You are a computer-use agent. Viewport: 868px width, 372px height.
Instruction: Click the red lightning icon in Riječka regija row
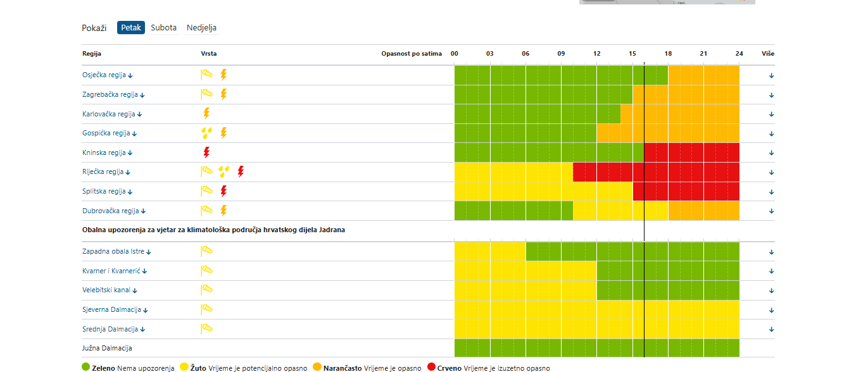pos(241,171)
